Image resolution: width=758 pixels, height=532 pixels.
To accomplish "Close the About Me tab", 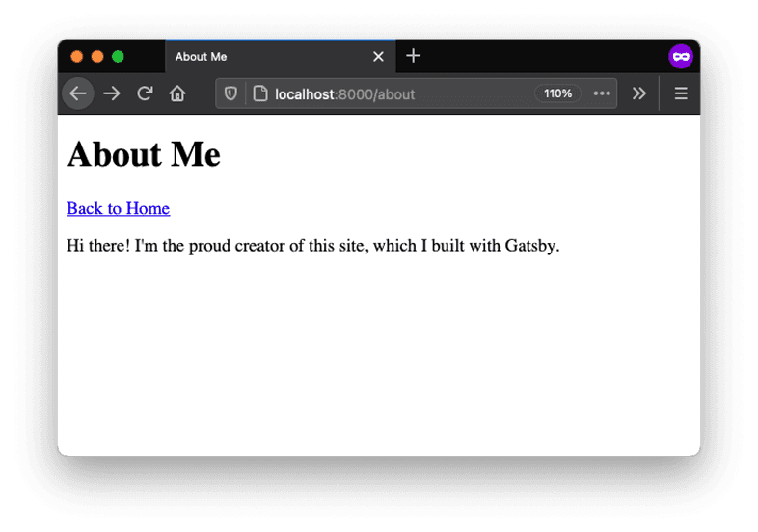I will tap(378, 57).
